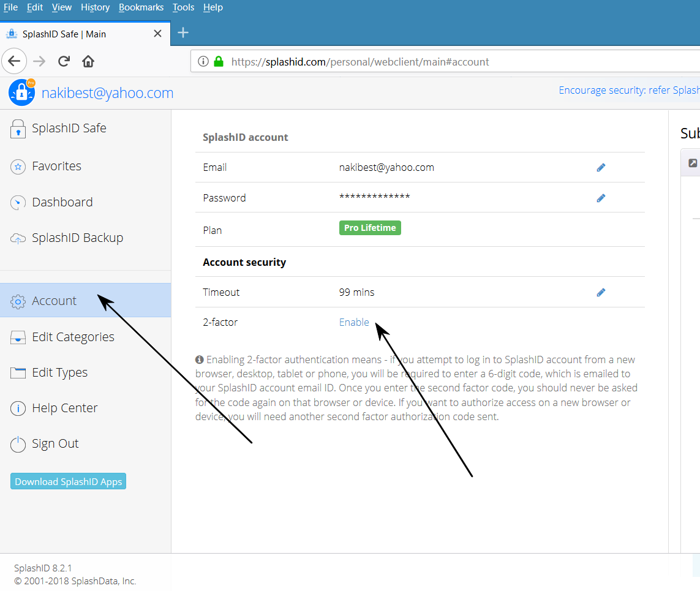
Task: Open the File menu
Action: 10,7
